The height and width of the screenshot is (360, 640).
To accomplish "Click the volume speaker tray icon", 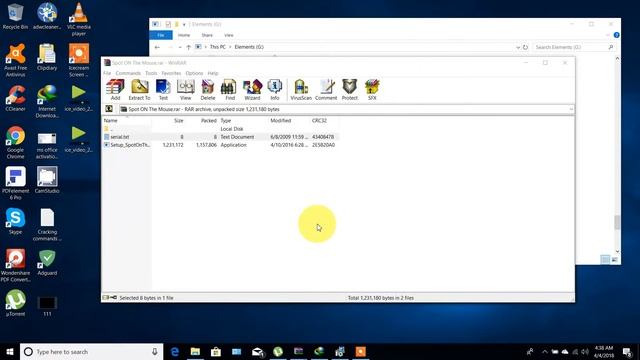I will coord(585,351).
